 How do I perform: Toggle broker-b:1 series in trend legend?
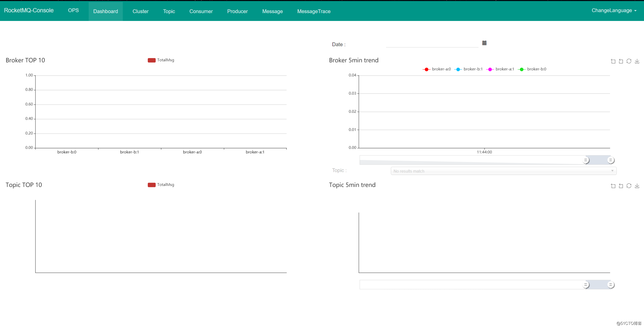point(468,69)
